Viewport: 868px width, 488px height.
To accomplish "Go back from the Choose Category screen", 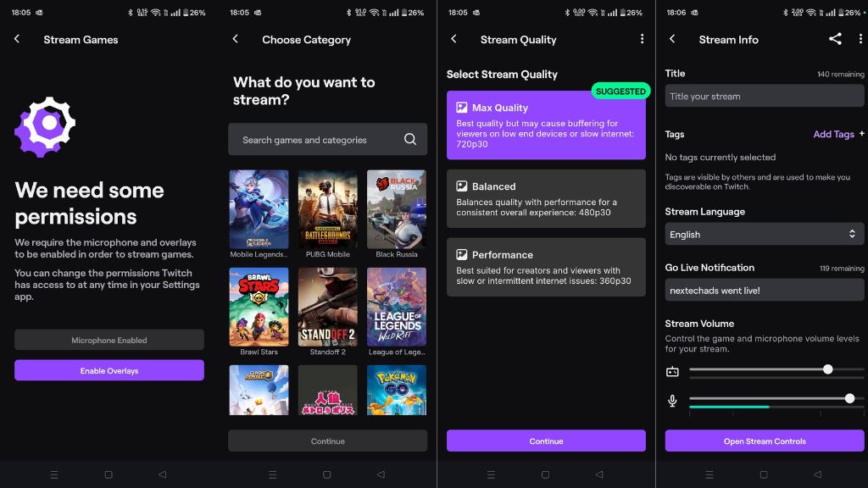I will (x=236, y=39).
